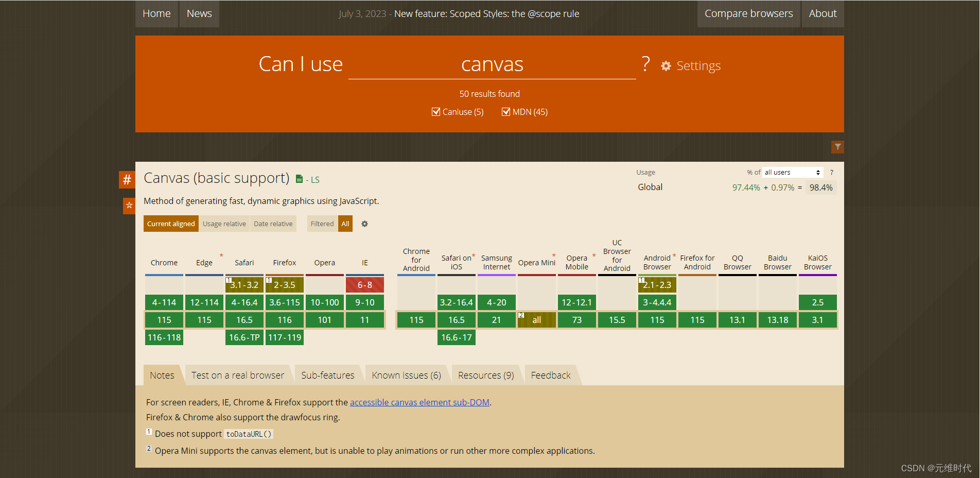Click Firefox 2-3.5 version cell
Screen dimensions: 980x478
[285, 285]
